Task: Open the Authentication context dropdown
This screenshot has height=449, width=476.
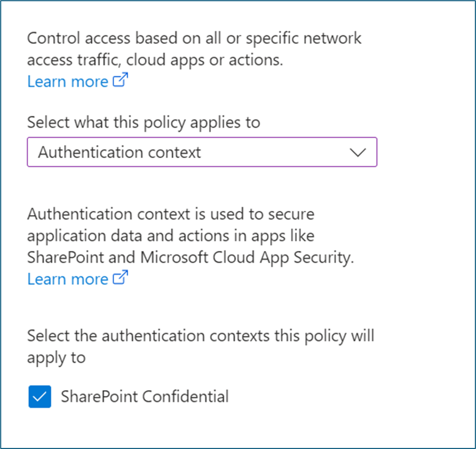Action: [x=202, y=152]
